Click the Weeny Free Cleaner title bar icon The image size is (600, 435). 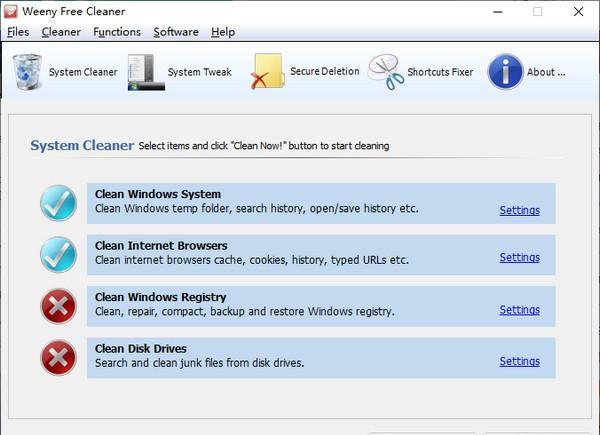click(x=10, y=11)
